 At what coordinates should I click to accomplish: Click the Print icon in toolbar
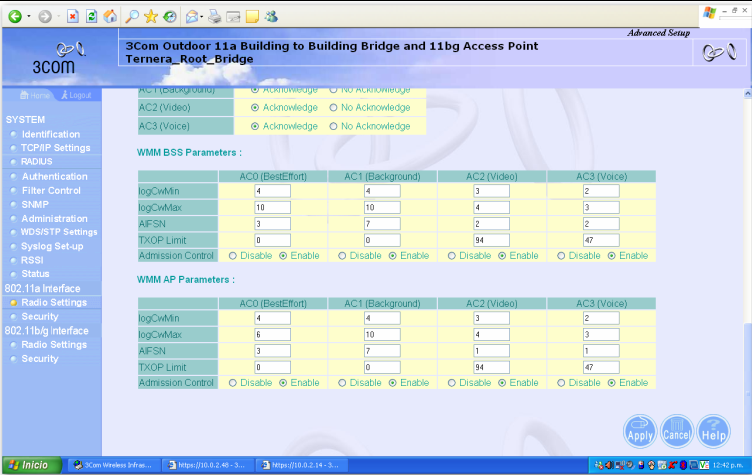click(x=213, y=17)
